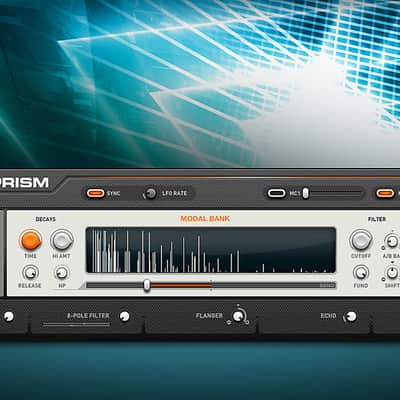
Task: Click the MC1 horizontal slider handle
Action: click(306, 193)
